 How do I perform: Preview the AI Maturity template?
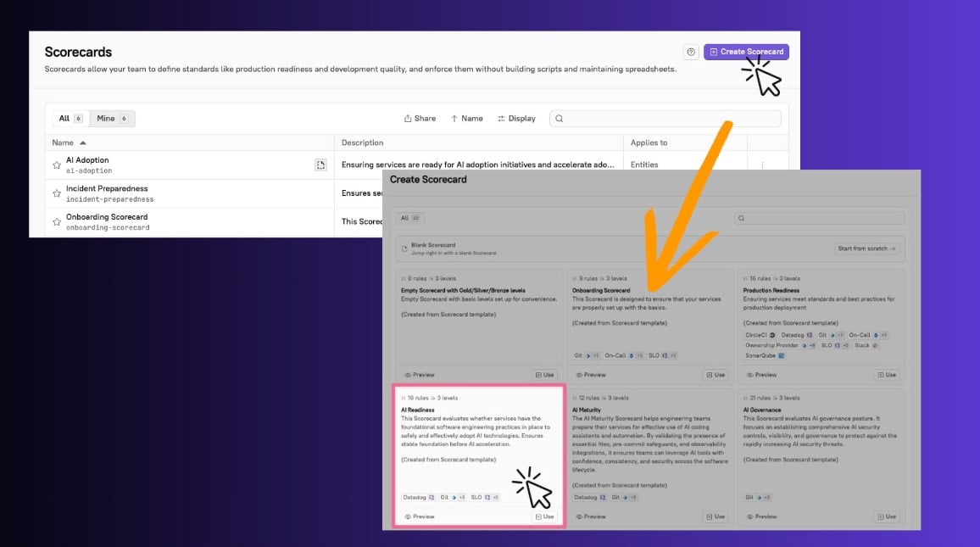[591, 517]
